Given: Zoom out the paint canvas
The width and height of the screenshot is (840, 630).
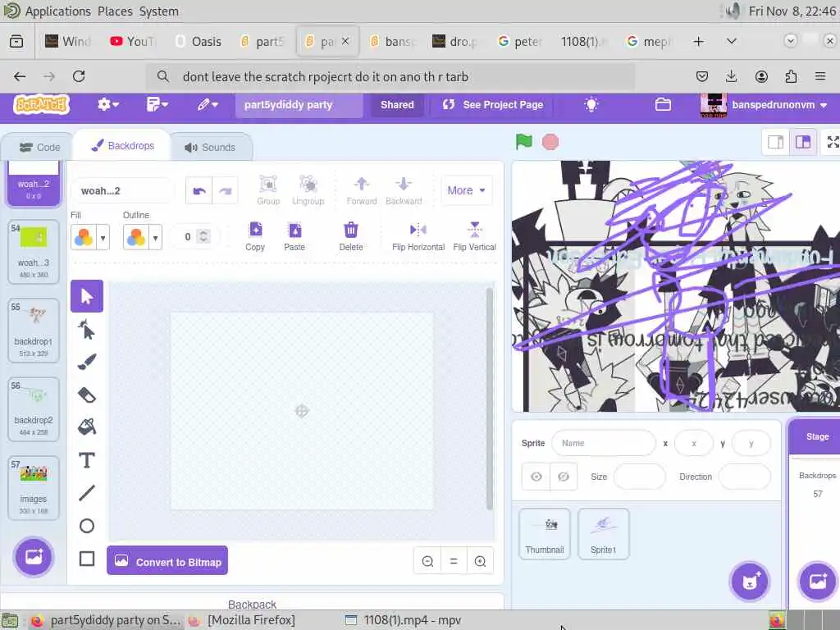Looking at the screenshot, I should (427, 561).
